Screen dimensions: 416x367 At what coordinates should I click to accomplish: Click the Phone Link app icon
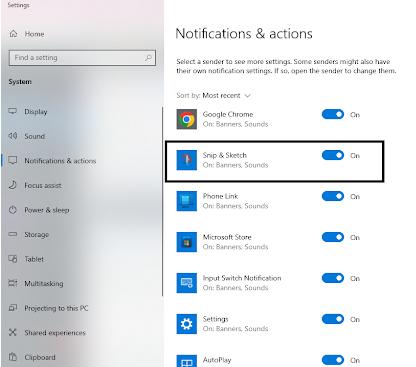click(186, 201)
